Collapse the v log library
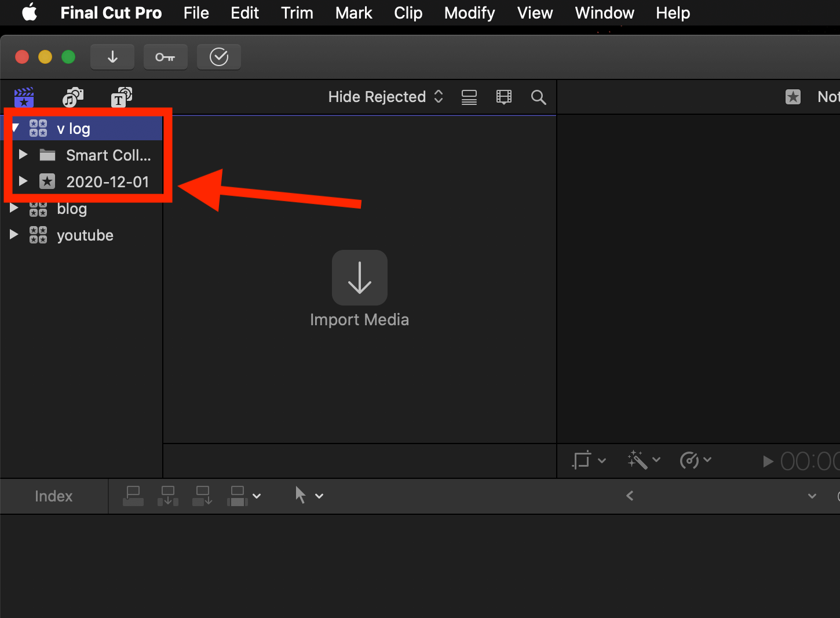Image resolution: width=840 pixels, height=618 pixels. click(16, 128)
